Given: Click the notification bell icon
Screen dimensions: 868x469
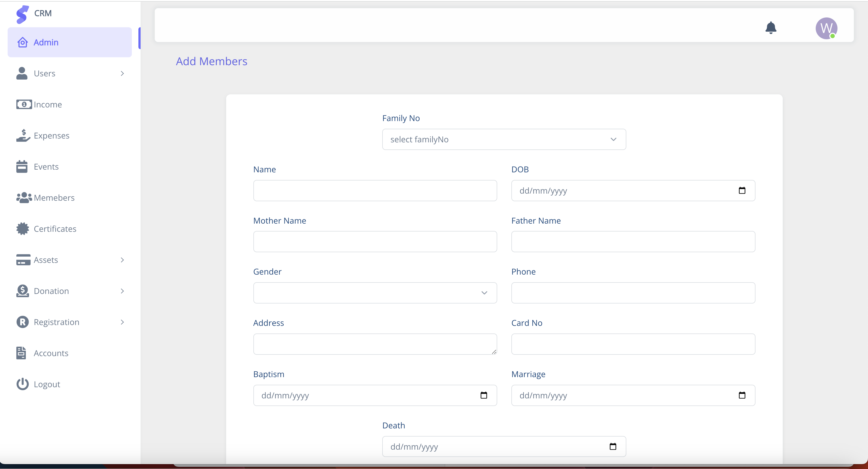Looking at the screenshot, I should (x=771, y=28).
